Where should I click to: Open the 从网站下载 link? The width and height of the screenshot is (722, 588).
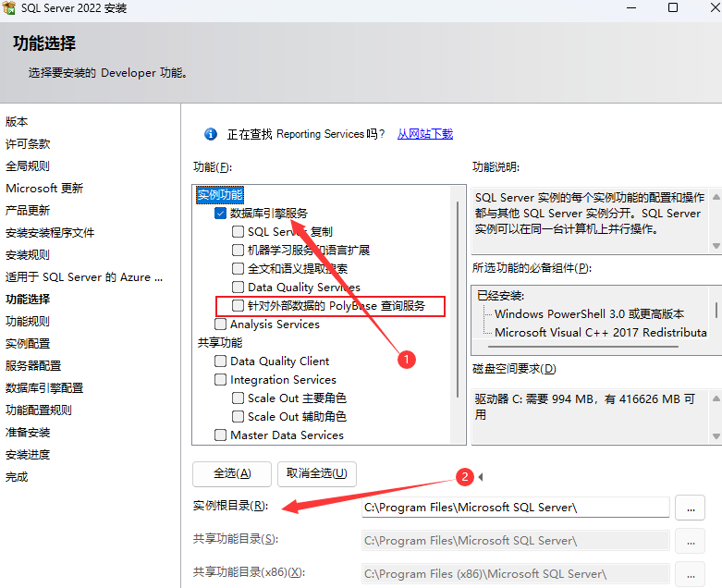[x=425, y=134]
